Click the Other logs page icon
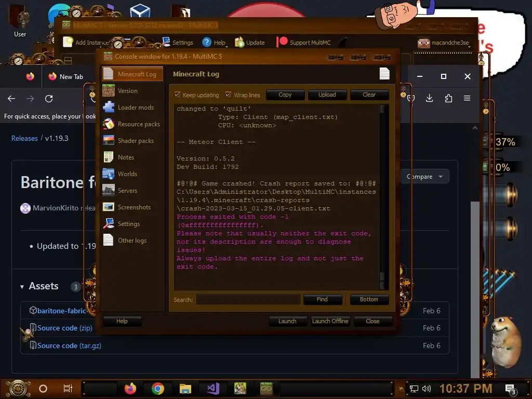 point(109,240)
